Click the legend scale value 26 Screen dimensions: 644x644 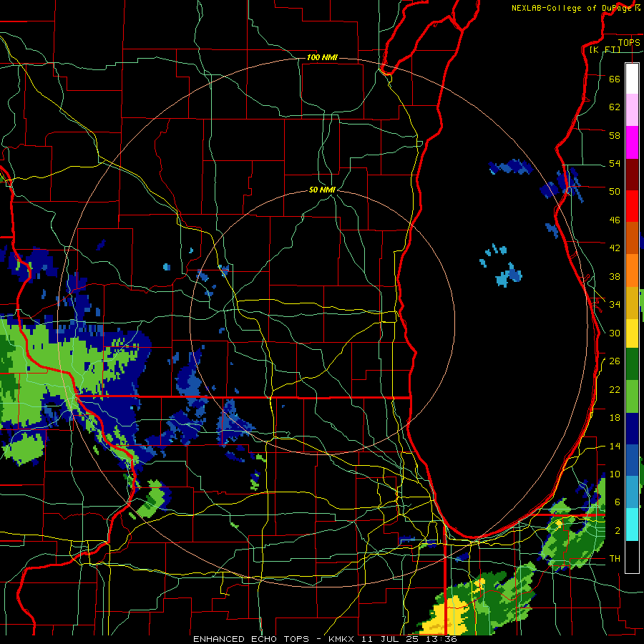615,361
